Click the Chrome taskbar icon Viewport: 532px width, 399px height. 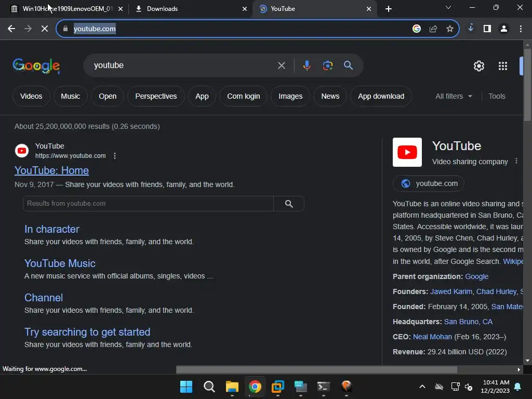[x=255, y=387]
